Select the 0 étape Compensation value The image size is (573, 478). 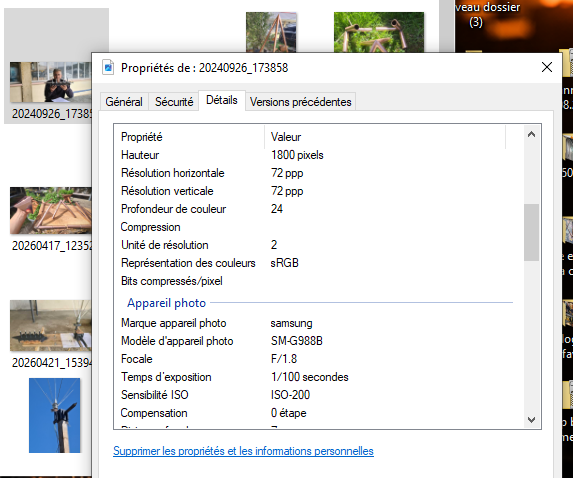(x=288, y=413)
